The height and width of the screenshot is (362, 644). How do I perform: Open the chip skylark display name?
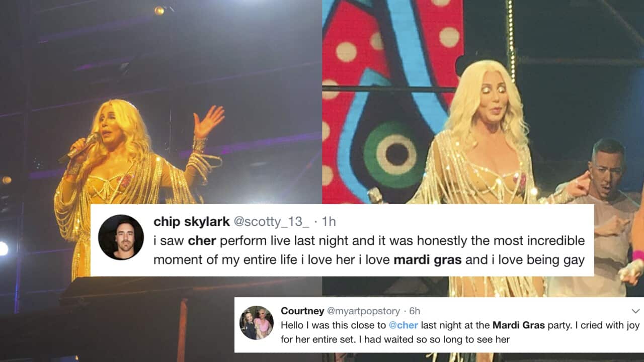pyautogui.click(x=191, y=222)
